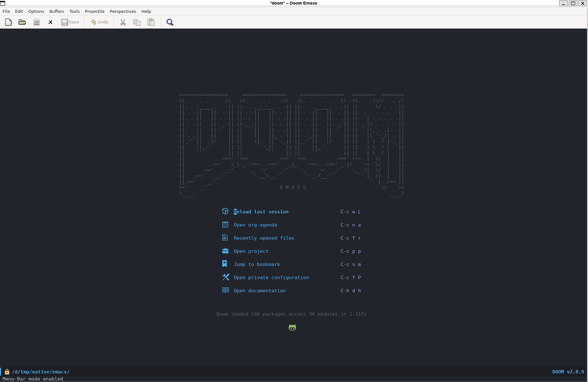The image size is (588, 382).
Task: Open the Tools menu
Action: point(75,12)
